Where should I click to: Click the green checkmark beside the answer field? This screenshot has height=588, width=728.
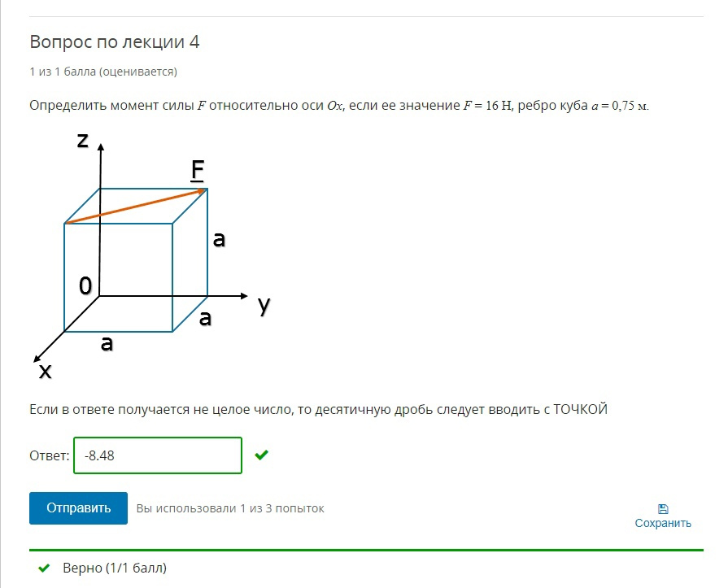(261, 455)
